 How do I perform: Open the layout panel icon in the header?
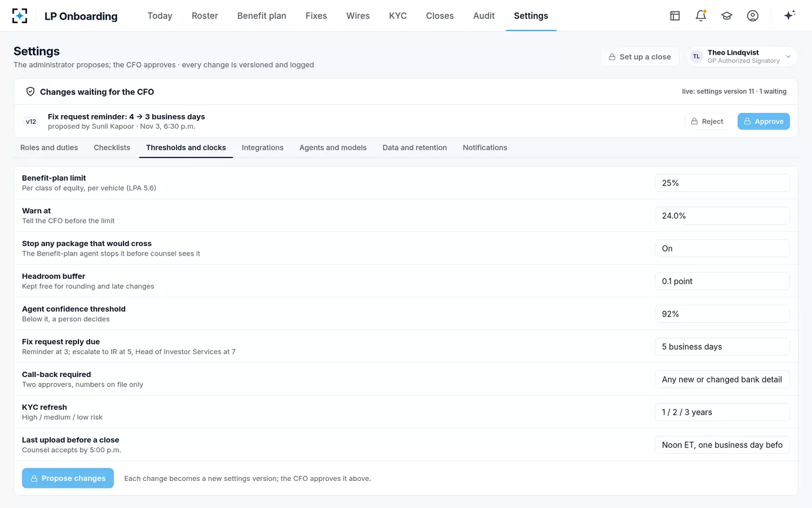[x=675, y=16]
